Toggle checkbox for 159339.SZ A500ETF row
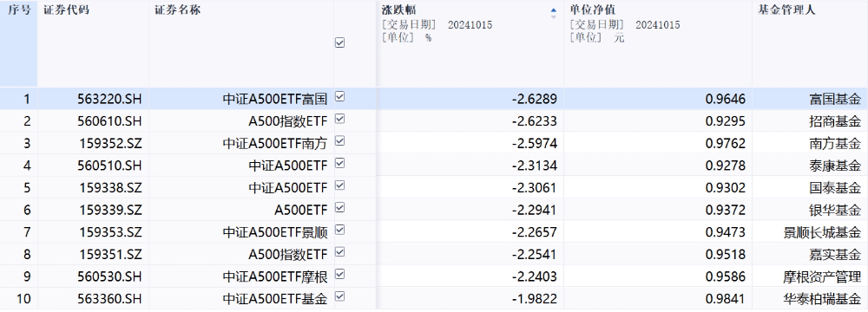 click(x=340, y=207)
